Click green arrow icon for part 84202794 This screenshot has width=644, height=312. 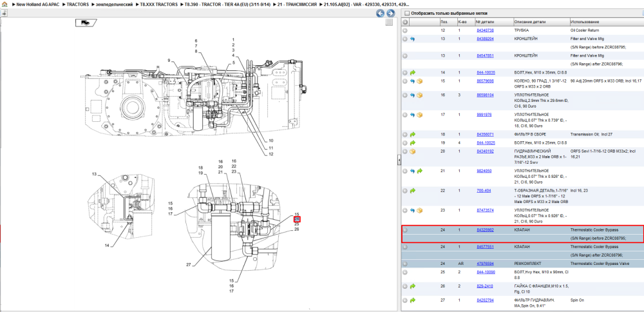point(412,300)
